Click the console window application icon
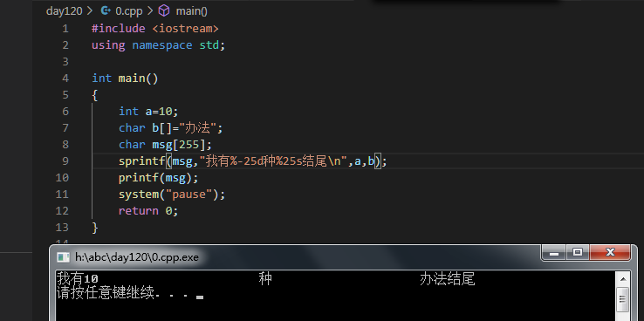644x321 pixels. point(63,257)
